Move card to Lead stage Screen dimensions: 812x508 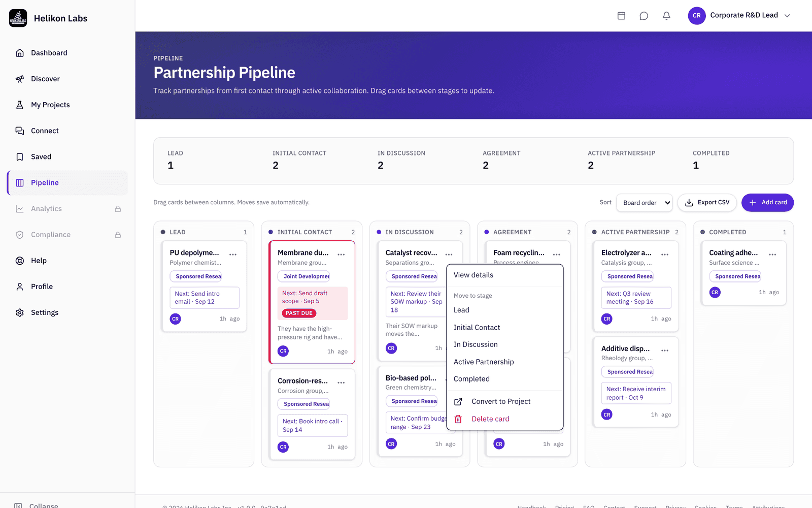point(505,310)
